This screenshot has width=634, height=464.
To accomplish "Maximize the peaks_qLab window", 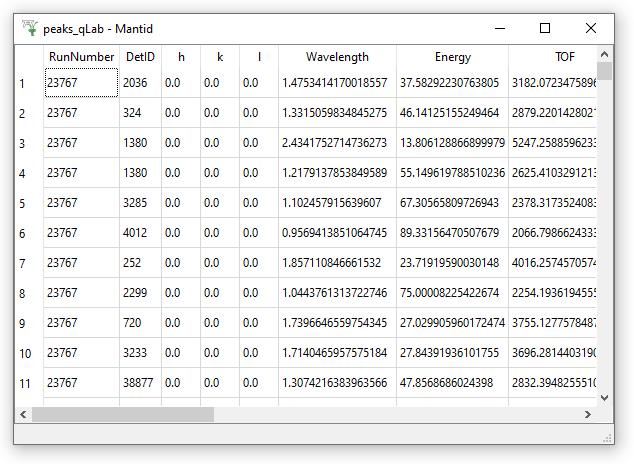I will (545, 28).
